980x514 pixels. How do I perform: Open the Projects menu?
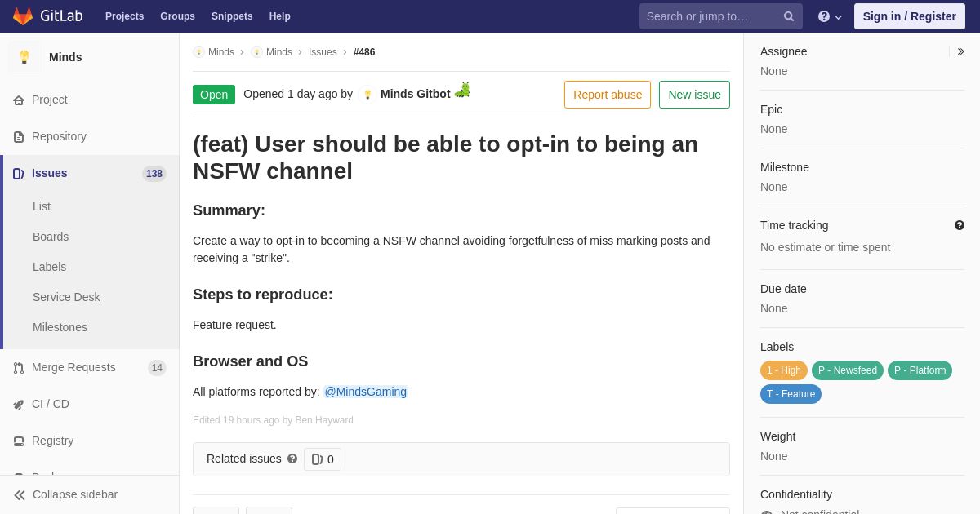coord(124,16)
